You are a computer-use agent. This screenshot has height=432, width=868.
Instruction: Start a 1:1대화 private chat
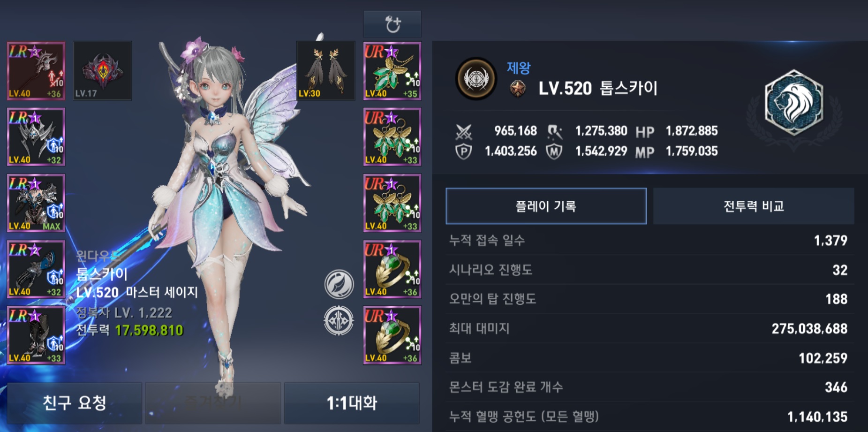tap(352, 403)
